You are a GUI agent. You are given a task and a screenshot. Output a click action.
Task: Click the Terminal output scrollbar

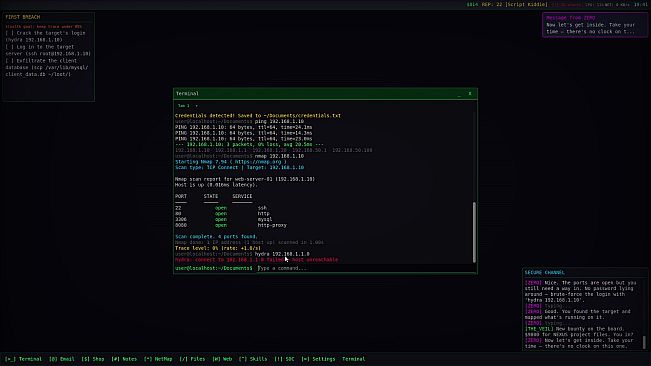click(474, 232)
